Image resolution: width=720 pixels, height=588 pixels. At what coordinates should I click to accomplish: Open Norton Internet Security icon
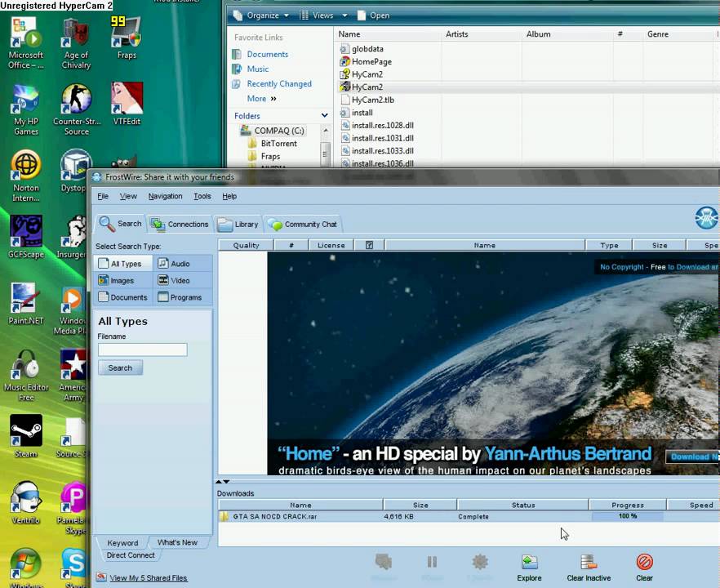[26, 176]
